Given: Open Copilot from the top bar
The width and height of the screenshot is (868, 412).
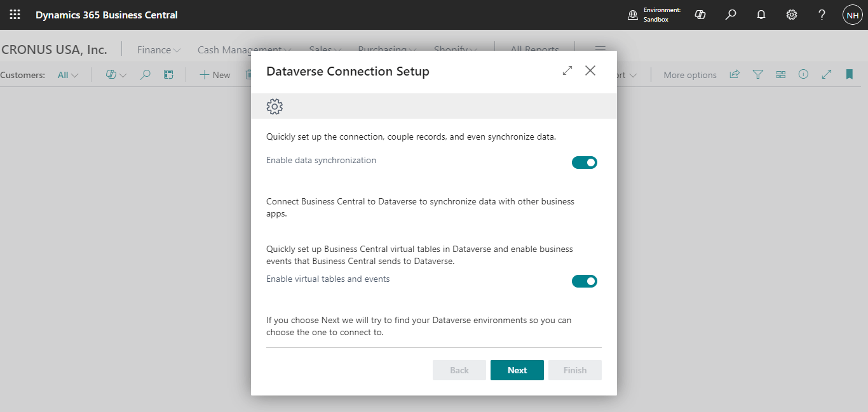Looking at the screenshot, I should 700,15.
